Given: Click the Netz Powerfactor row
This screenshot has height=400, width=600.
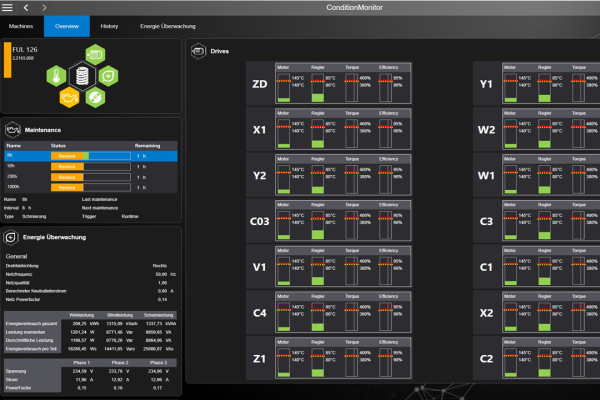Looking at the screenshot, I should pyautogui.click(x=91, y=299).
